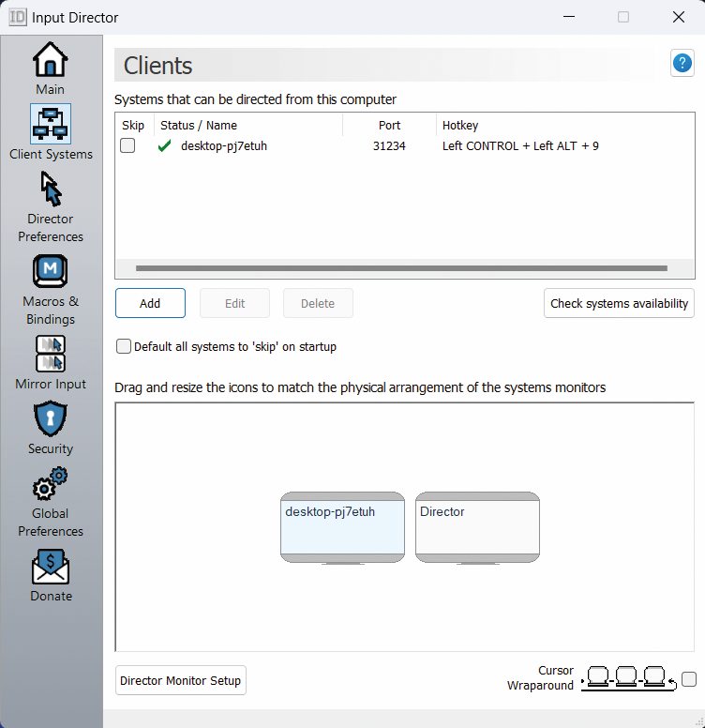
Task: Click Check systems availability button
Action: tap(619, 303)
